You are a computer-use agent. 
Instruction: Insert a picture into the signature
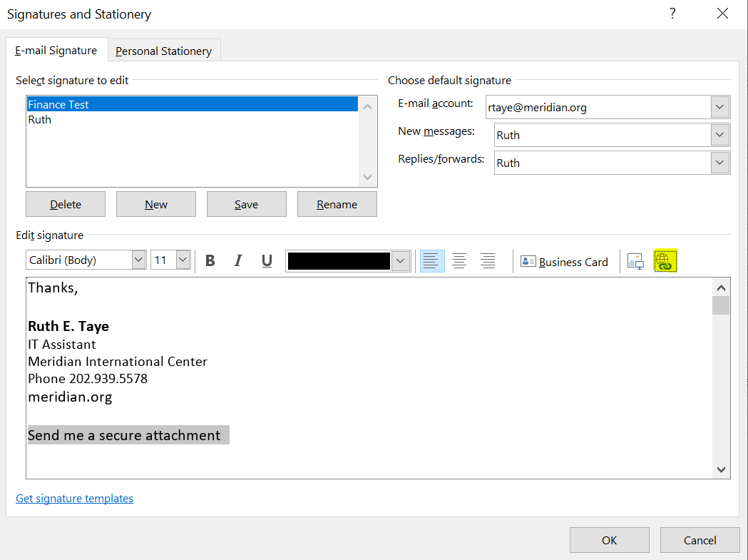coord(635,261)
